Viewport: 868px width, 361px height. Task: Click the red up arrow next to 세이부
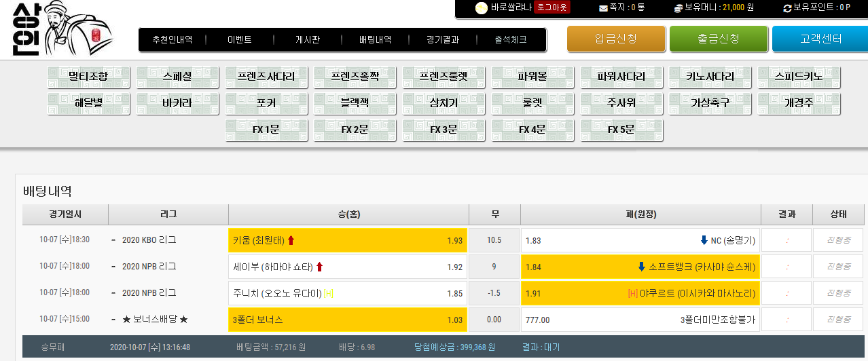(x=320, y=267)
